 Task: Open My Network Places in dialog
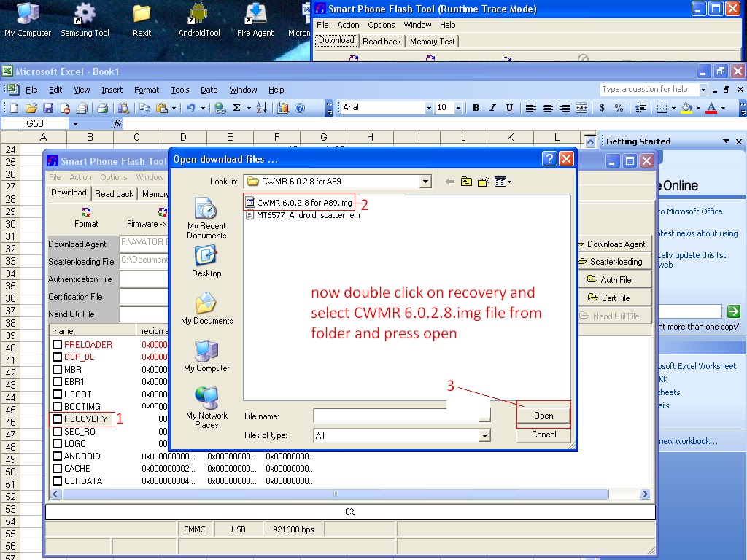[206, 408]
